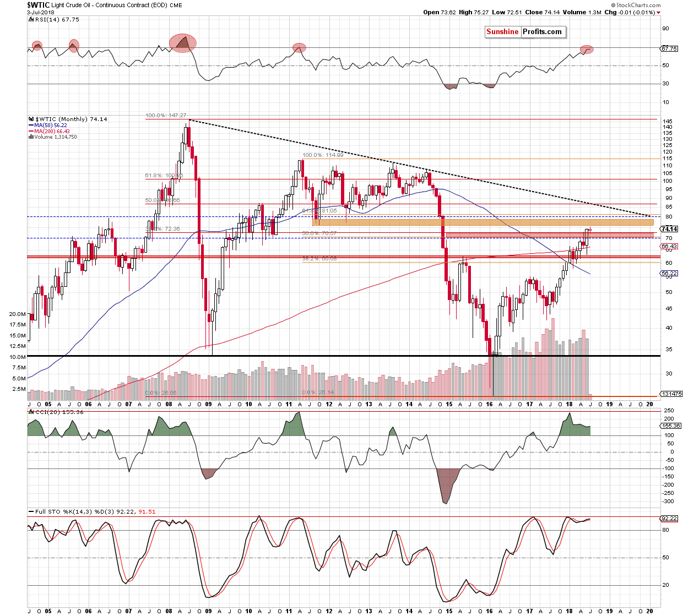Image resolution: width=683 pixels, height=616 pixels.
Task: Click the 74.14 last price axis tag
Action: 669,229
